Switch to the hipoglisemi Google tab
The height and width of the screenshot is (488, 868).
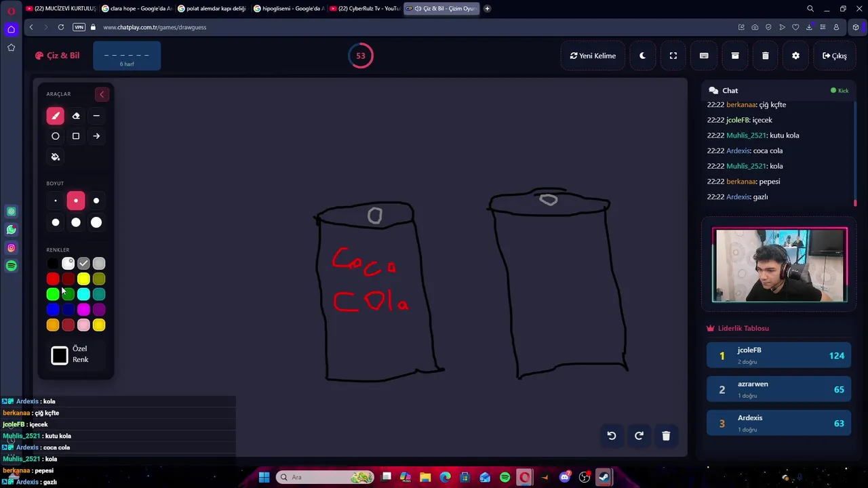289,9
